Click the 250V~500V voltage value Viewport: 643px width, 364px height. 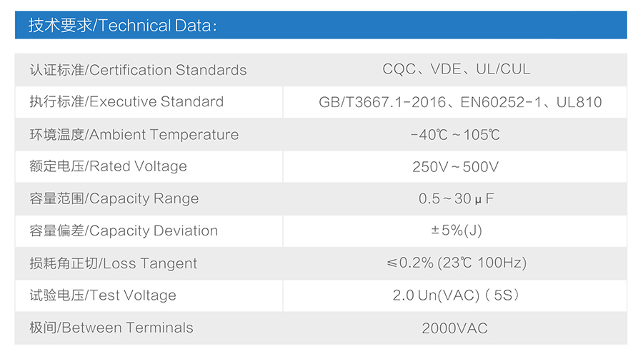coord(455,166)
